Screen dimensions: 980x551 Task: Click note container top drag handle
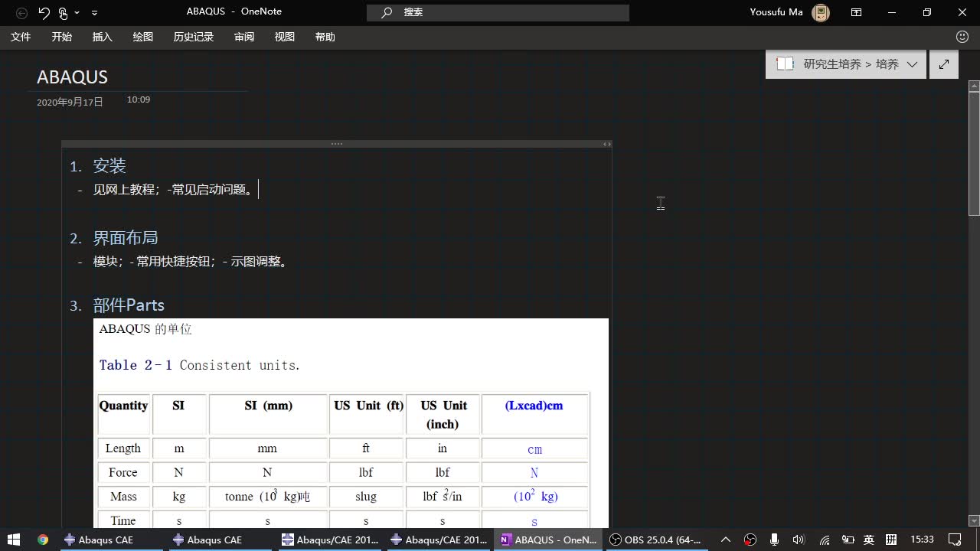pos(337,144)
